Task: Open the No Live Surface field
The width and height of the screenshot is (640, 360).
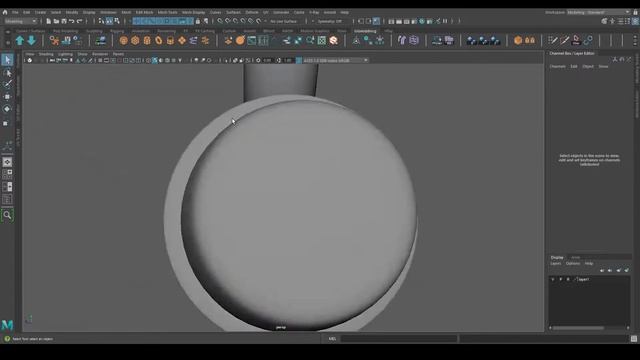Action: [284, 21]
